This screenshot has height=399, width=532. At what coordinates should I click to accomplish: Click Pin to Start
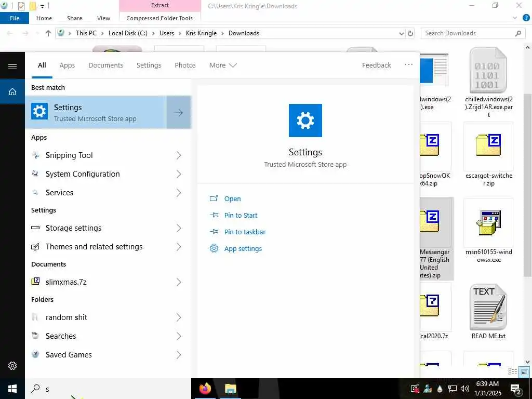point(241,215)
